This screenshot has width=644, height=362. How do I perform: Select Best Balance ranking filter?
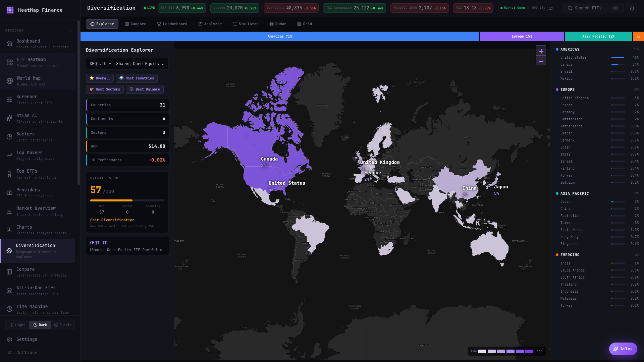[x=145, y=89]
